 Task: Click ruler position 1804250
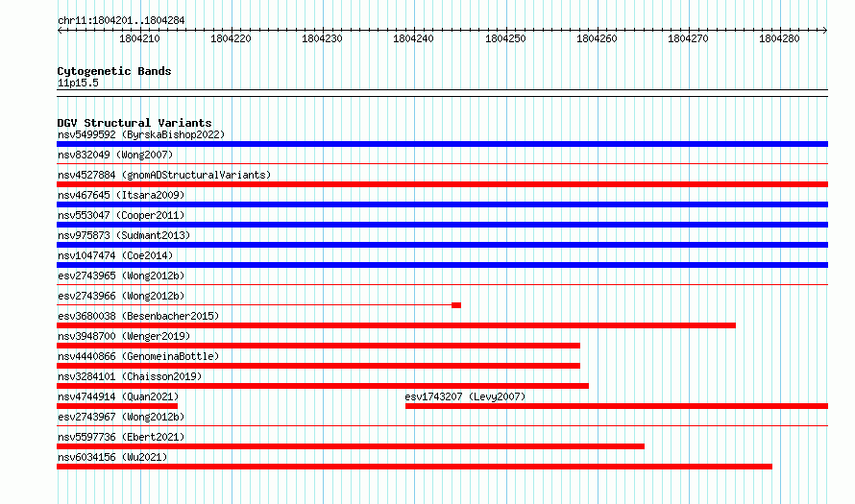point(505,38)
